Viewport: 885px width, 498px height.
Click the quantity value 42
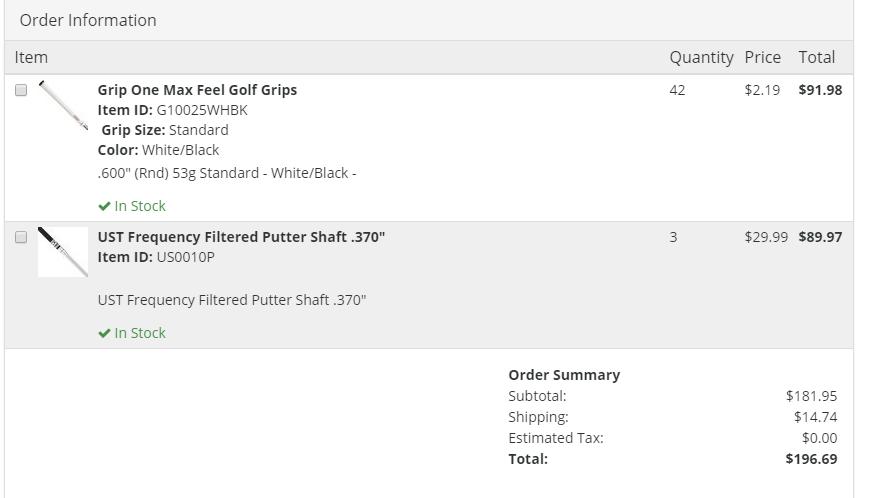[x=677, y=90]
